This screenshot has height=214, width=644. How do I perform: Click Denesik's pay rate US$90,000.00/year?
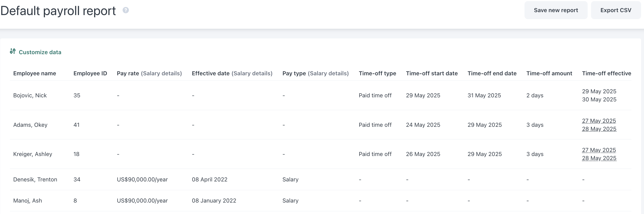pyautogui.click(x=142, y=179)
